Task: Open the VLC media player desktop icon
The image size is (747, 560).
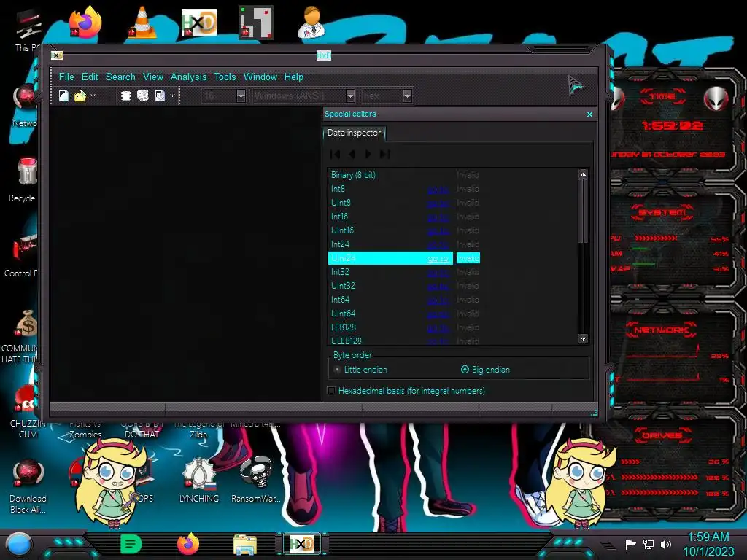Action: [x=142, y=23]
